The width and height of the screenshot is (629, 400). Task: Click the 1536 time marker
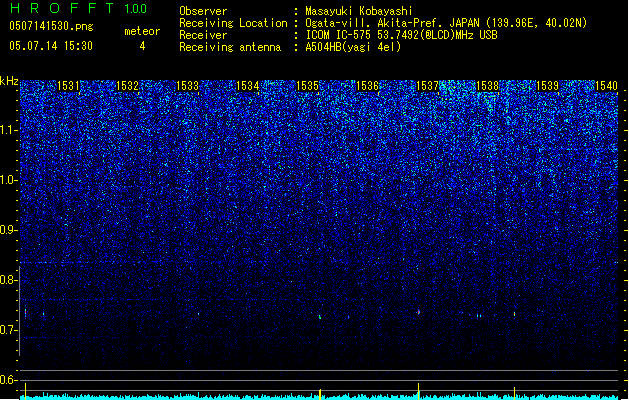[x=367, y=86]
